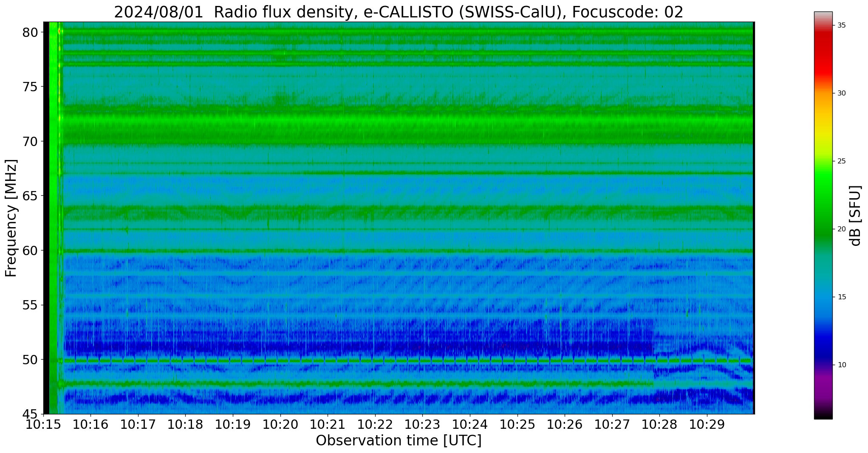Click the 75 MHz frequency tick label
This screenshot has height=453, width=868.
pyautogui.click(x=30, y=87)
